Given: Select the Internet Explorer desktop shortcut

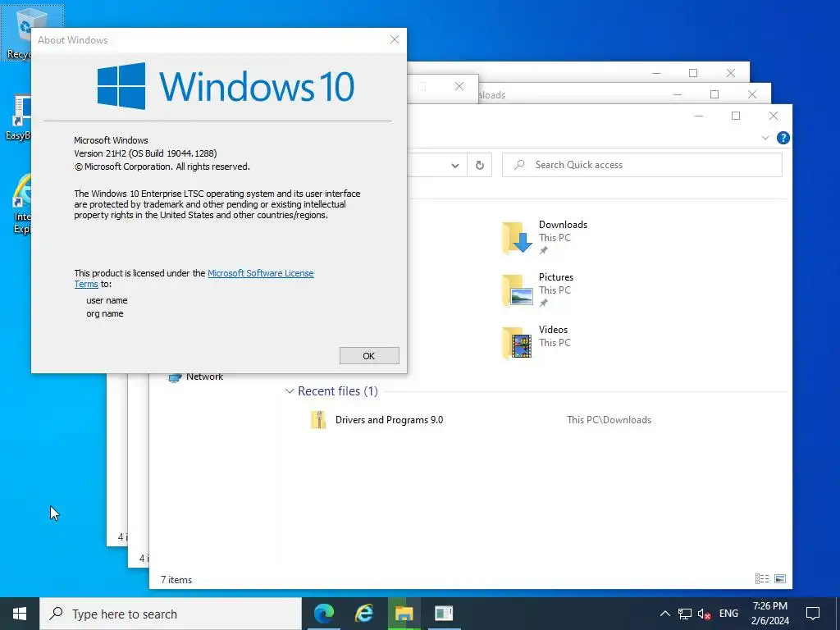Looking at the screenshot, I should click(21, 203).
